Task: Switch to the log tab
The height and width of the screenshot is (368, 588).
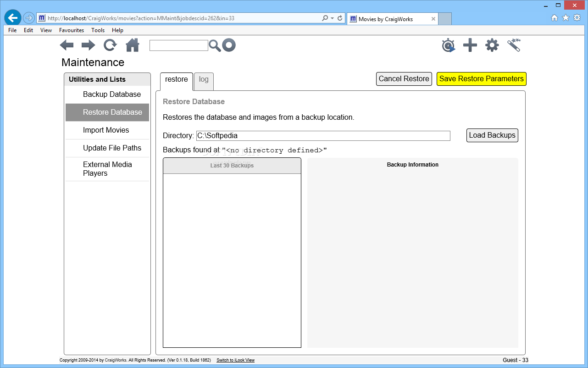Action: [x=204, y=81]
